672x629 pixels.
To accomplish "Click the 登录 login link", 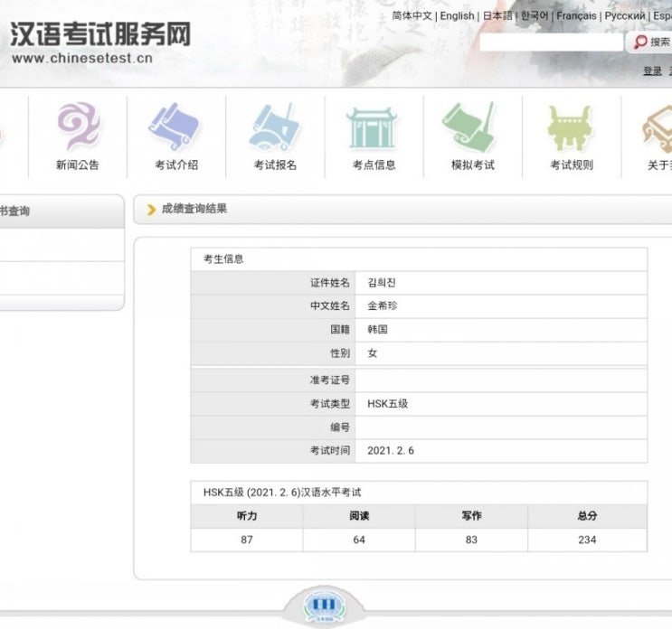I will pos(653,70).
